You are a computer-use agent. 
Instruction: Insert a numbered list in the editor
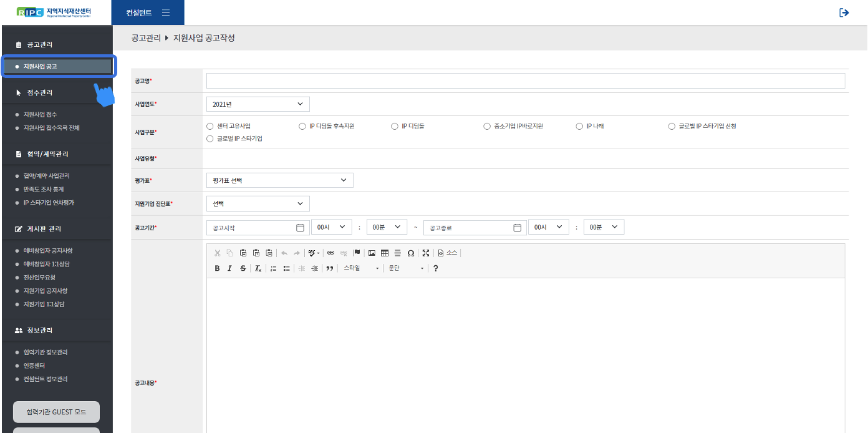[273, 268]
